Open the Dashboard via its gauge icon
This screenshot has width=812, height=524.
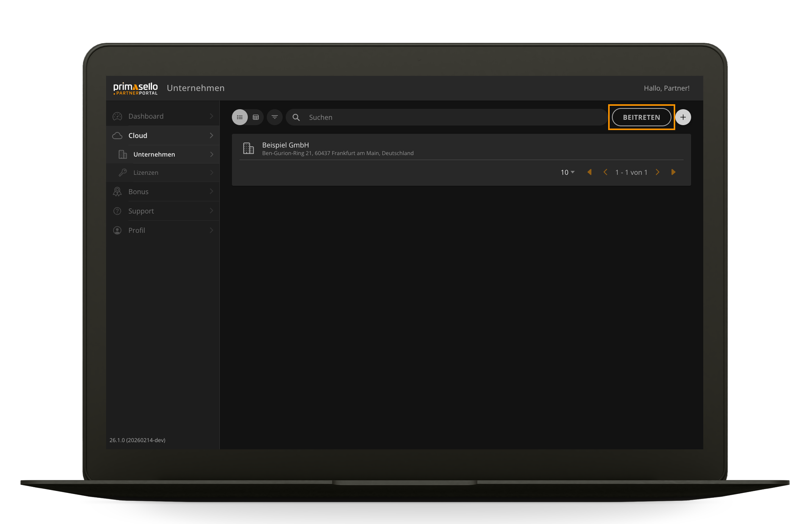click(117, 116)
